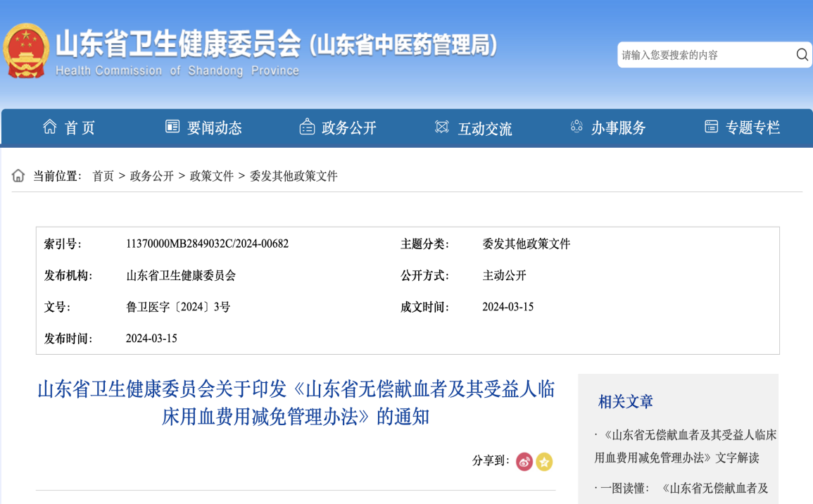Open 政策文件 breadcrumb link

coord(211,176)
